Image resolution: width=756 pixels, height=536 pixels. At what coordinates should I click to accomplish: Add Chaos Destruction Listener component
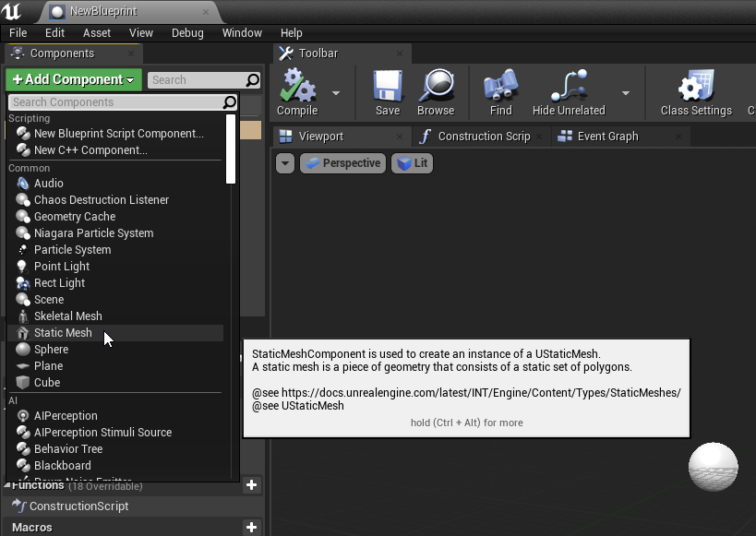[115, 199]
